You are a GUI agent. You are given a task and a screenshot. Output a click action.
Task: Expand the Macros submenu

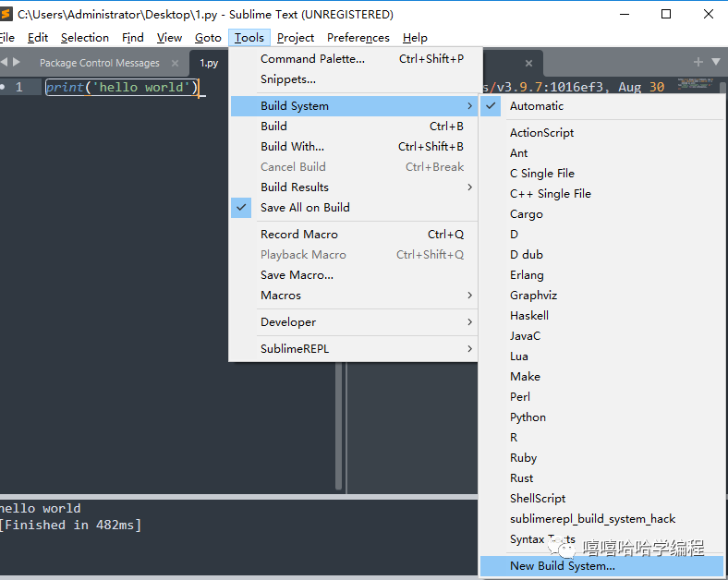pyautogui.click(x=353, y=296)
